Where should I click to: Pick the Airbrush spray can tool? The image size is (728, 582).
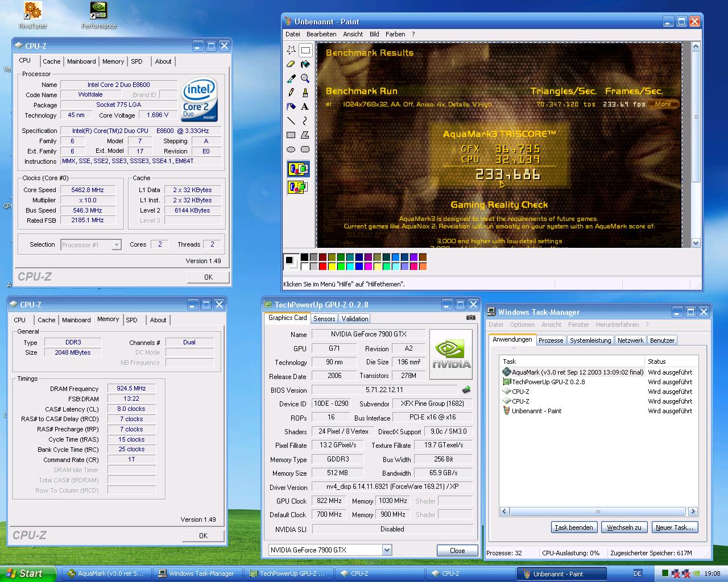coord(291,106)
